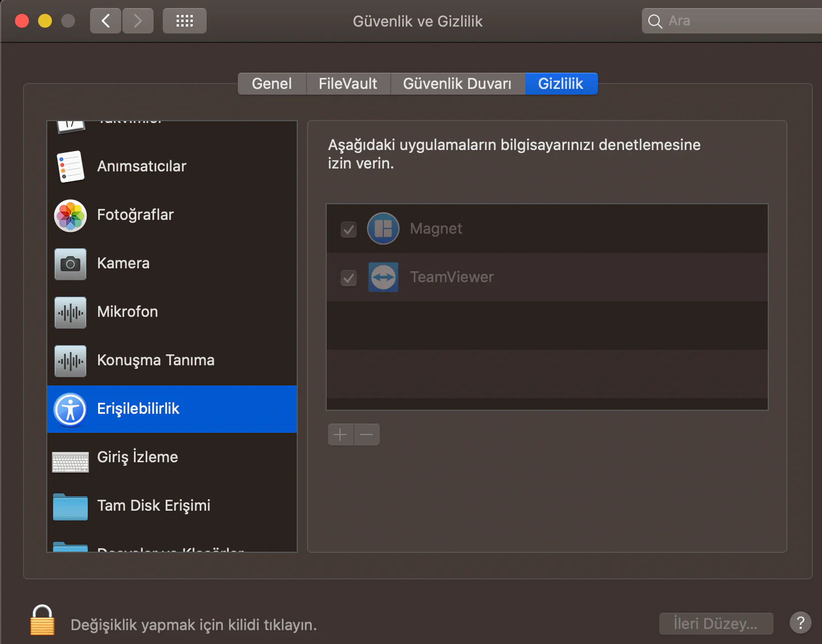Disable TeamViewer accessibility access
This screenshot has width=822, height=644.
tap(348, 278)
